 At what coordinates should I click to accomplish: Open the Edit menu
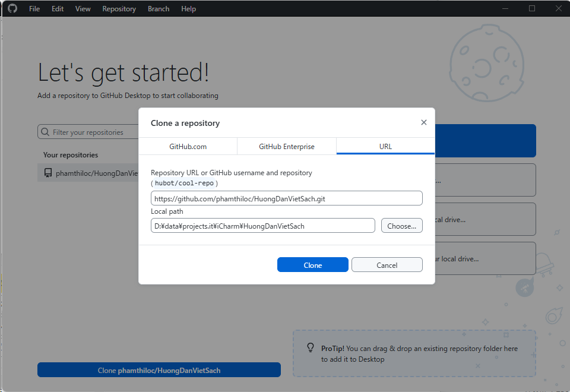coord(58,9)
